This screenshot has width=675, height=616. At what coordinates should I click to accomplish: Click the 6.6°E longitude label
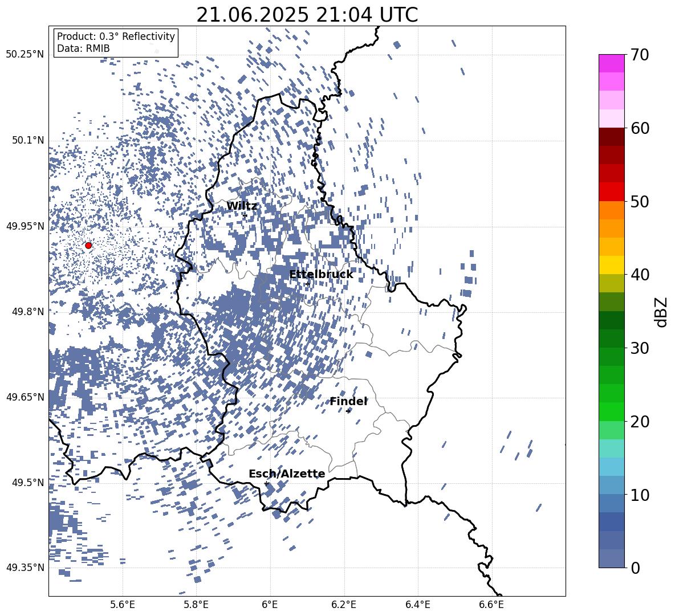tap(491, 605)
